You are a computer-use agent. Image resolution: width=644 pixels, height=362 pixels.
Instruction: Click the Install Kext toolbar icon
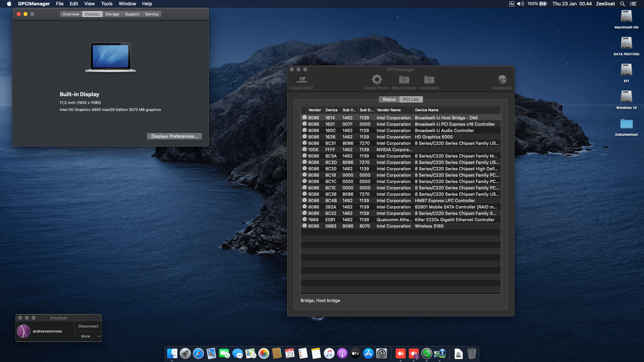(x=429, y=79)
